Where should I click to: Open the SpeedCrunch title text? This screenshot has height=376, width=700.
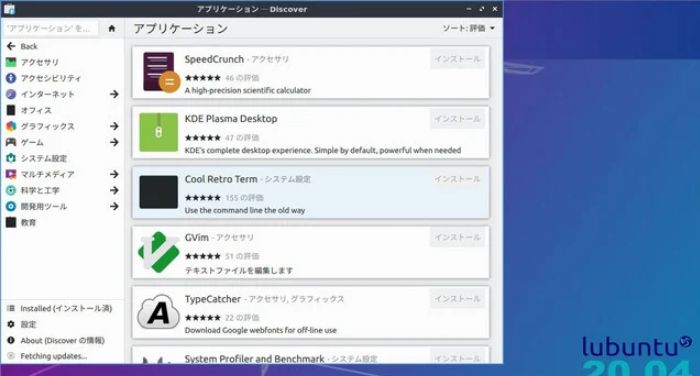214,59
